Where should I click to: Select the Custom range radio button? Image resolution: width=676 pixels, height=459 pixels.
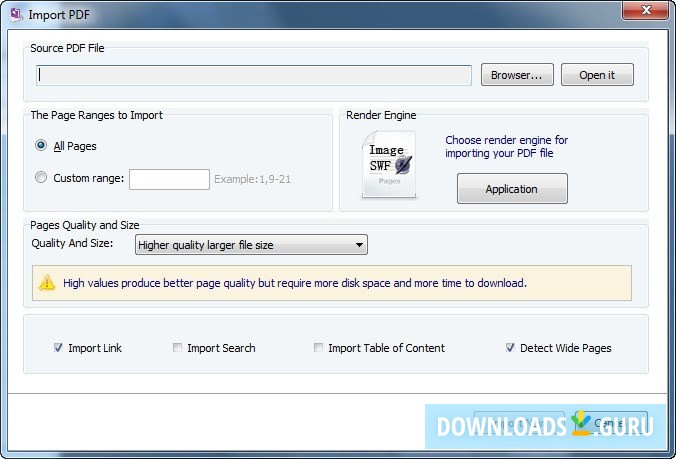pos(41,177)
